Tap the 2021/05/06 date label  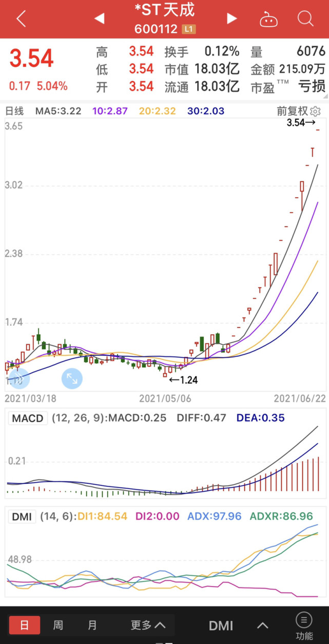click(x=165, y=398)
